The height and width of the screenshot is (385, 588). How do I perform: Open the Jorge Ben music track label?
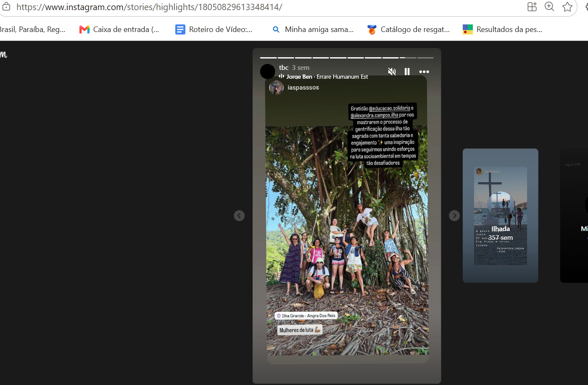[327, 77]
